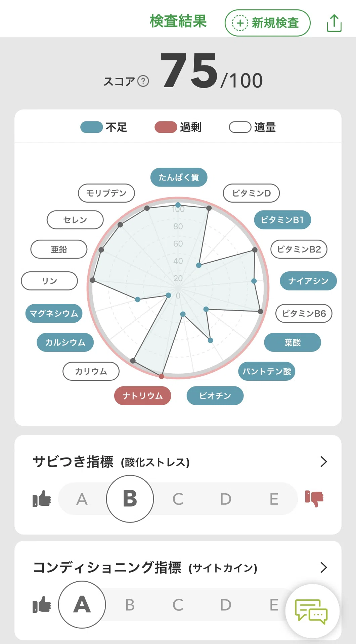The width and height of the screenshot is (356, 644).
Task: Select grade D for サビつき指標
Action: (x=226, y=499)
